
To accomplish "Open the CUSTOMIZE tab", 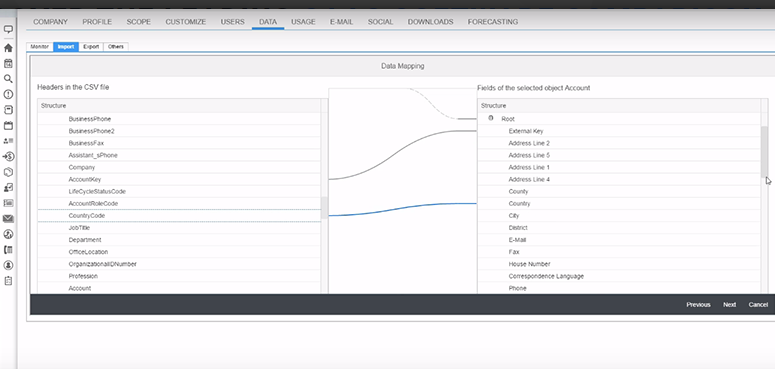I will (185, 22).
